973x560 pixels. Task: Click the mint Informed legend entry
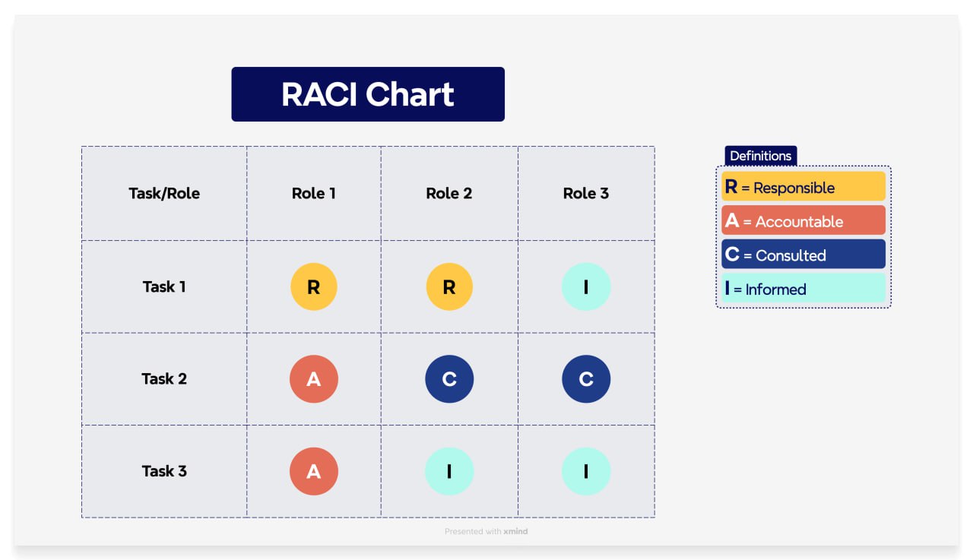click(803, 289)
